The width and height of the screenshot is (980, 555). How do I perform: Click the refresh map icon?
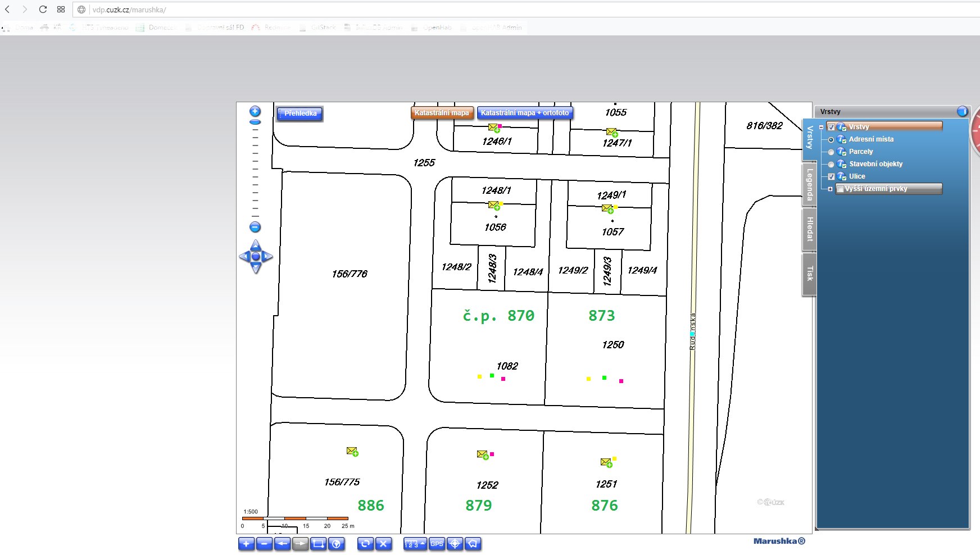click(365, 544)
